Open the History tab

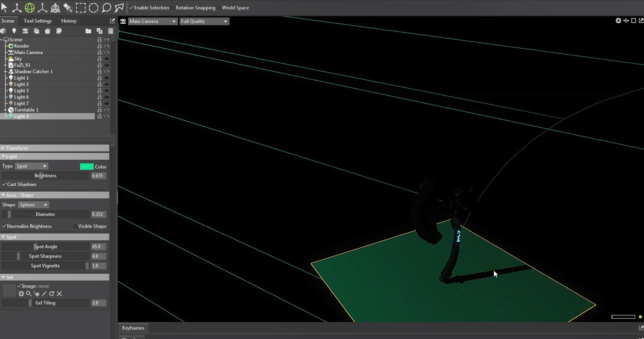68,21
